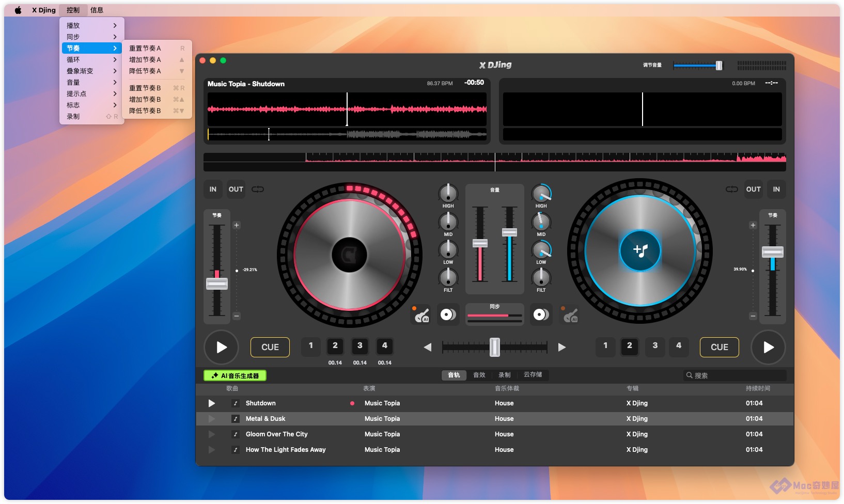
Task: Choose 重置节奏 A from submenu
Action: pos(158,48)
